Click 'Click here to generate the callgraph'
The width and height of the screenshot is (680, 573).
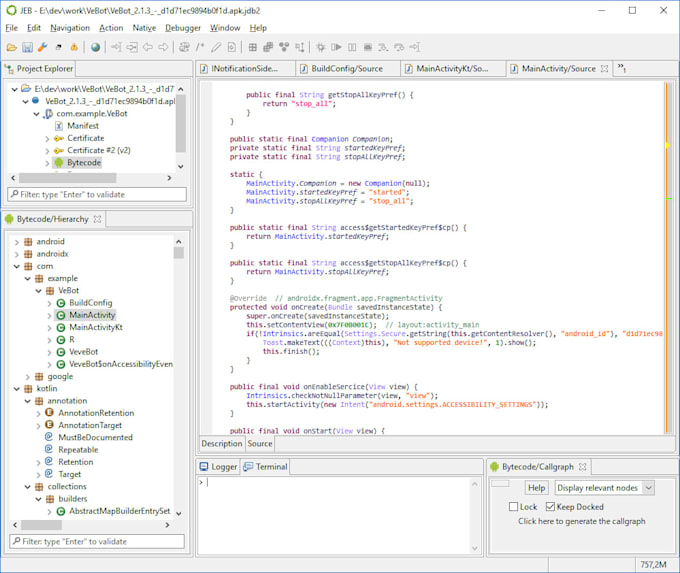(x=582, y=521)
